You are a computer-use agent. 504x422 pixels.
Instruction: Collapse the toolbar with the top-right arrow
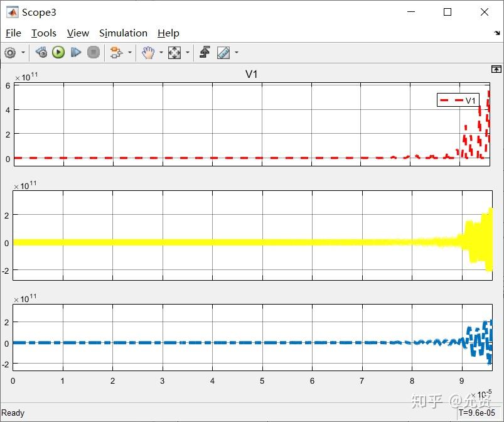[496, 69]
